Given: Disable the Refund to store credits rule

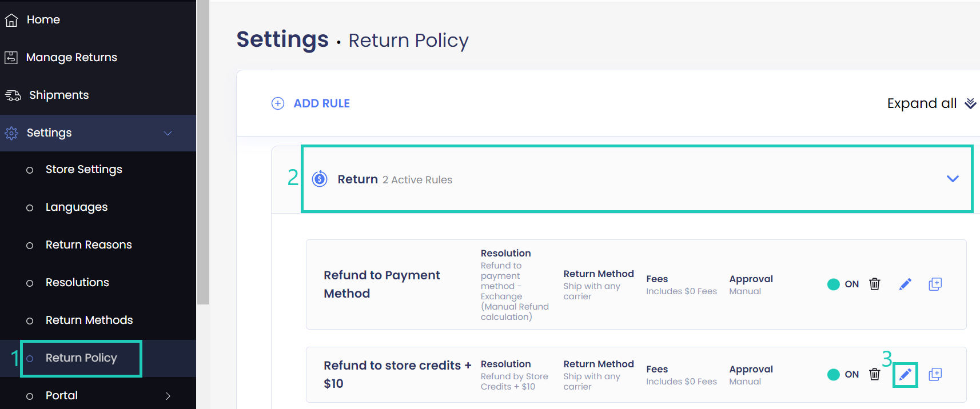Looking at the screenshot, I should [x=834, y=374].
